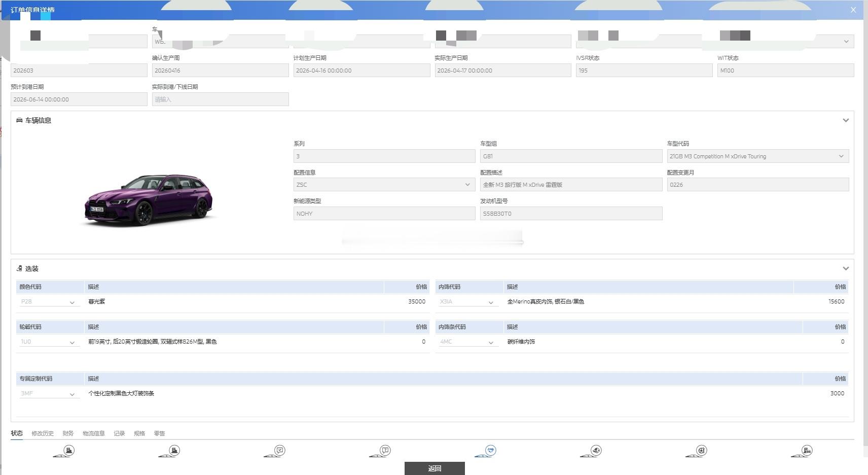Image resolution: width=868 pixels, height=475 pixels.
Task: Click the car icon beside 车辆信息
Action: (x=19, y=120)
